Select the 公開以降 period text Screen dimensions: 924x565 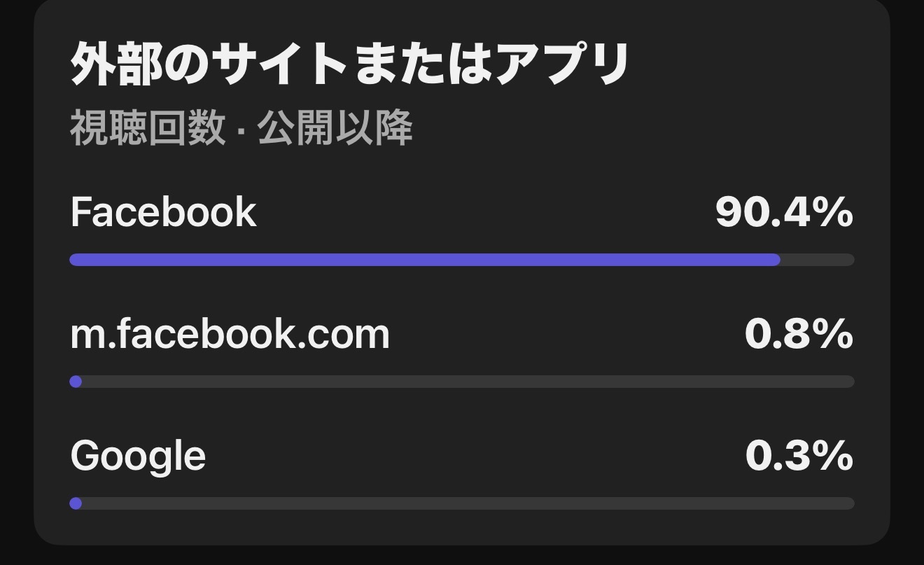pos(335,129)
